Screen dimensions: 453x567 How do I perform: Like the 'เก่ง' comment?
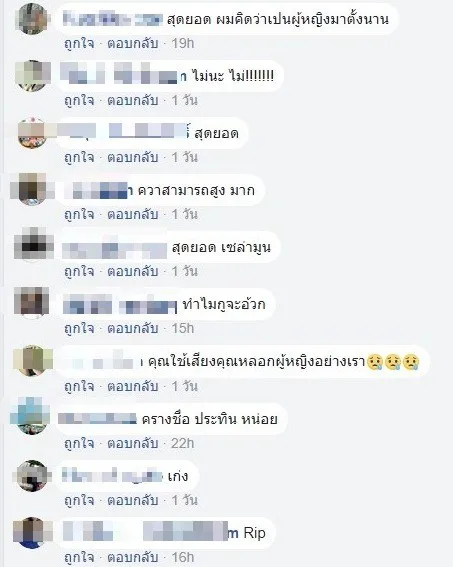point(79,500)
